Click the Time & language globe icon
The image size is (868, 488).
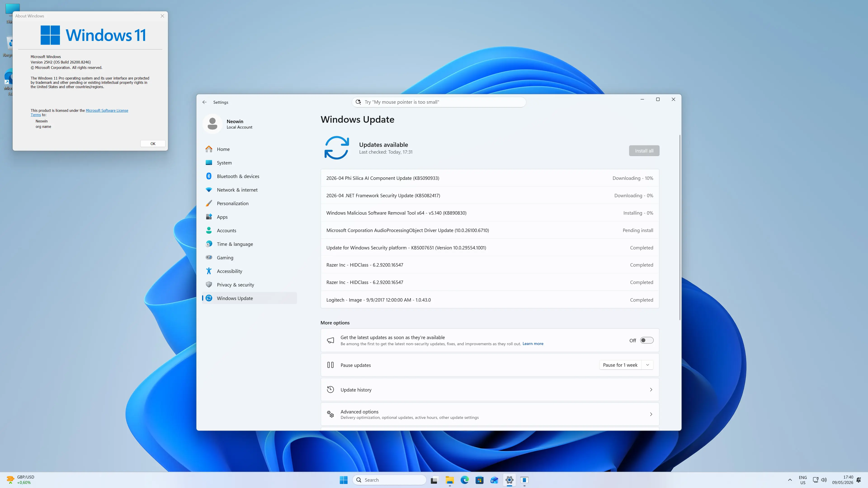209,244
